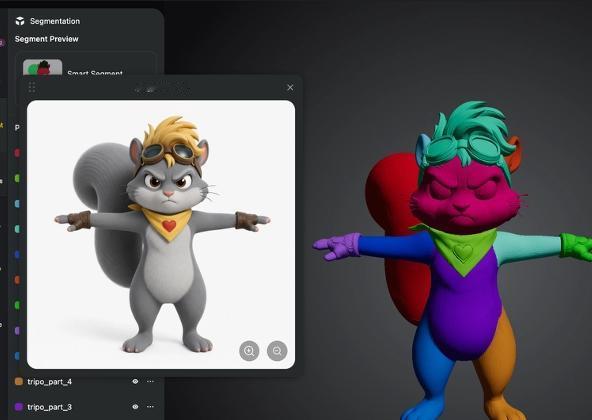
Task: Close the reference image popup
Action: (290, 88)
